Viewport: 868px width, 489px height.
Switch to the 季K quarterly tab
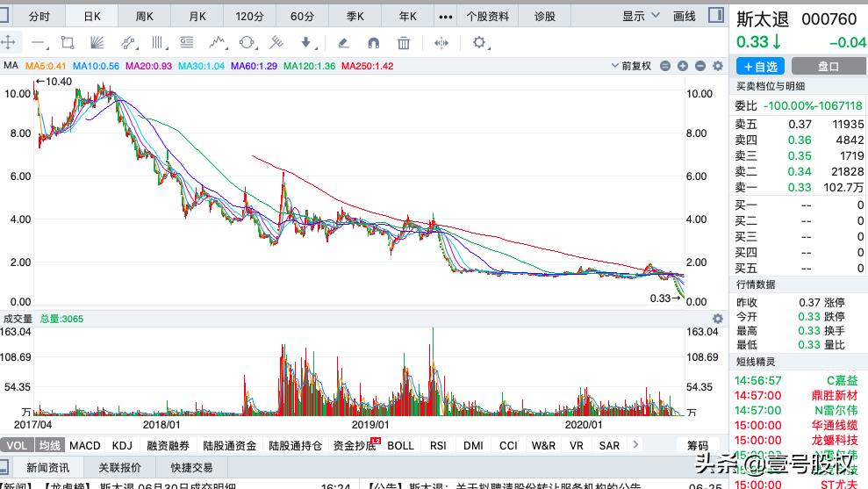tap(355, 17)
